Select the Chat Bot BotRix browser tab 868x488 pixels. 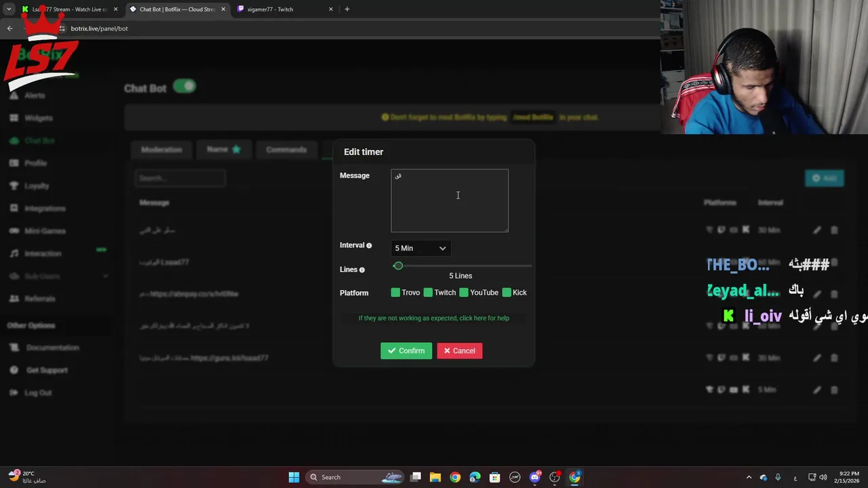pyautogui.click(x=177, y=9)
